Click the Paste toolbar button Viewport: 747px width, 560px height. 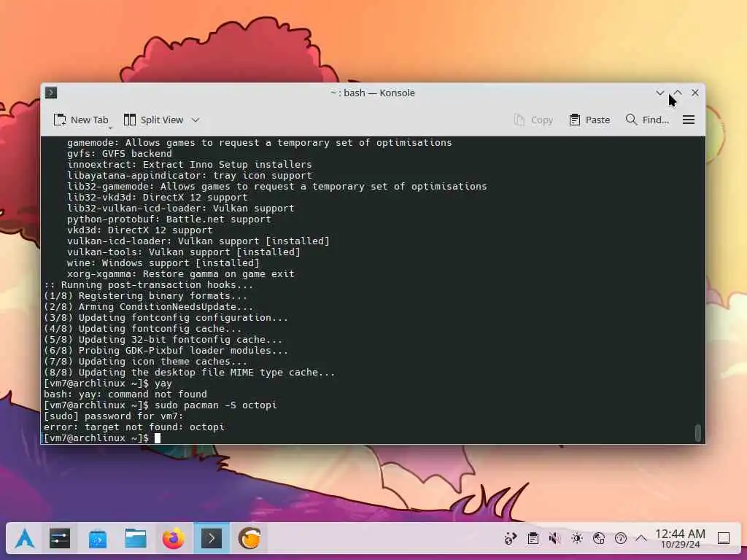[589, 120]
